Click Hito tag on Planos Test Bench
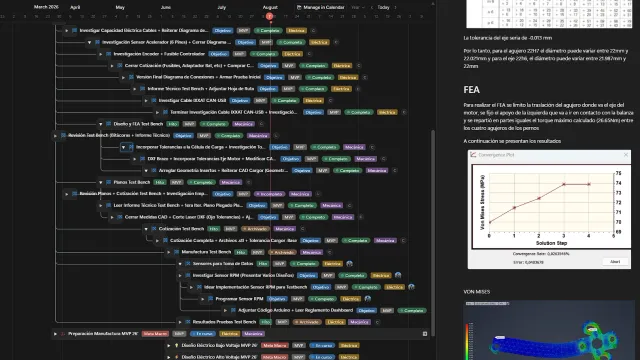640x360 pixels. click(x=160, y=182)
